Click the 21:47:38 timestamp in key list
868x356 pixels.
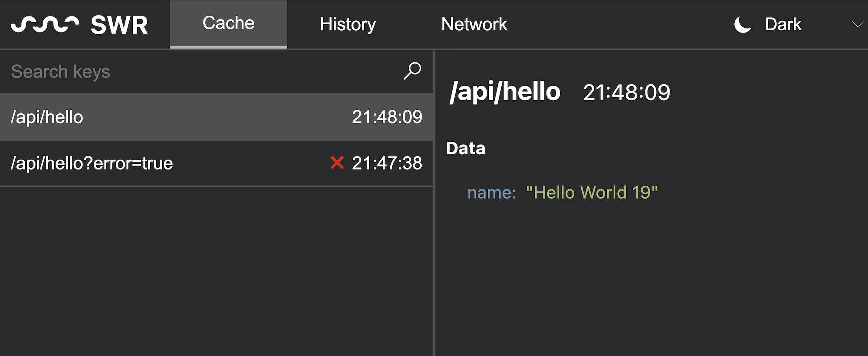[x=387, y=163]
